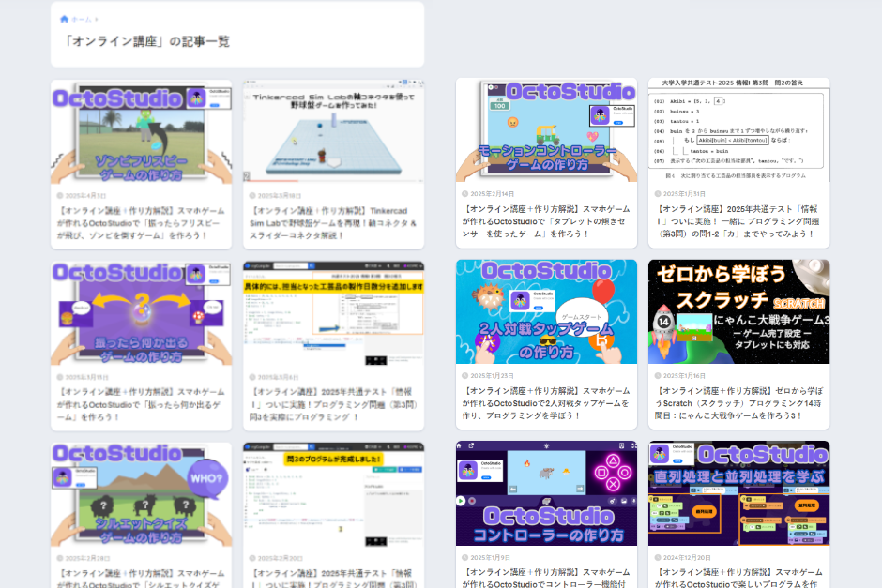
Task: Click the clock icon beside 2025年1月31日
Action: pos(658,194)
